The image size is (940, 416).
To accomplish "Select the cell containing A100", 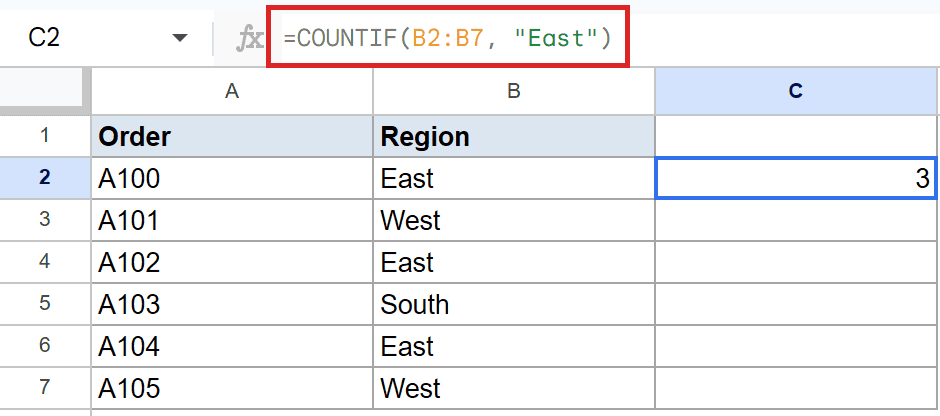I will (232, 178).
